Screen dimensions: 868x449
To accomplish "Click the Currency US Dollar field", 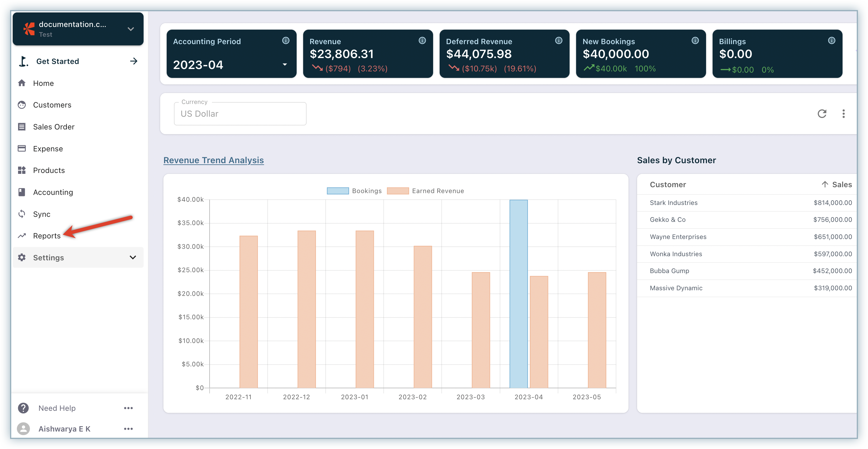I will pos(240,114).
